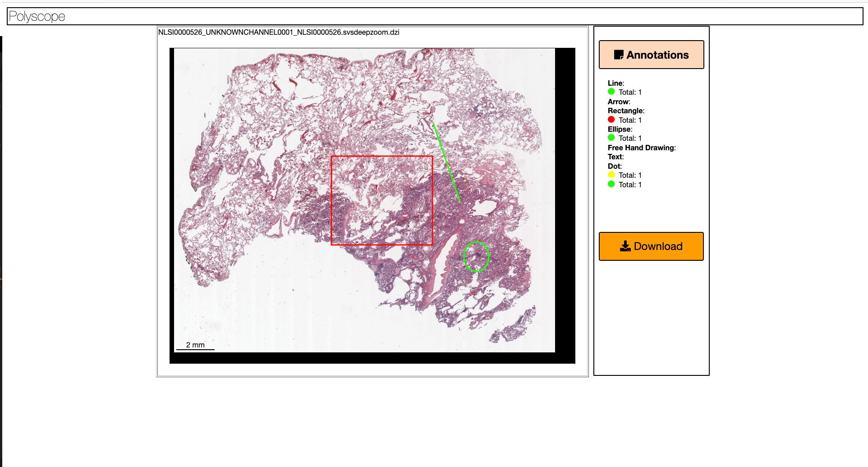Click the download tray icon
This screenshot has width=868, height=467.
(x=625, y=246)
